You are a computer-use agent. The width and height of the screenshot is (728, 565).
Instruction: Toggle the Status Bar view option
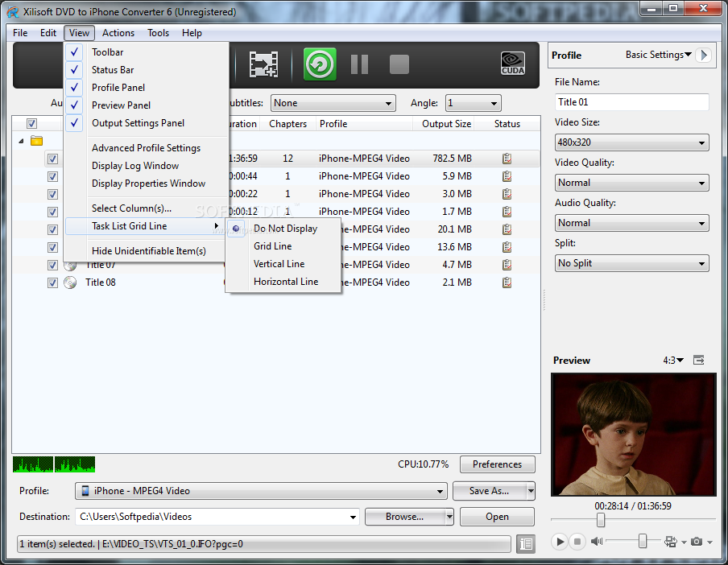pos(146,69)
